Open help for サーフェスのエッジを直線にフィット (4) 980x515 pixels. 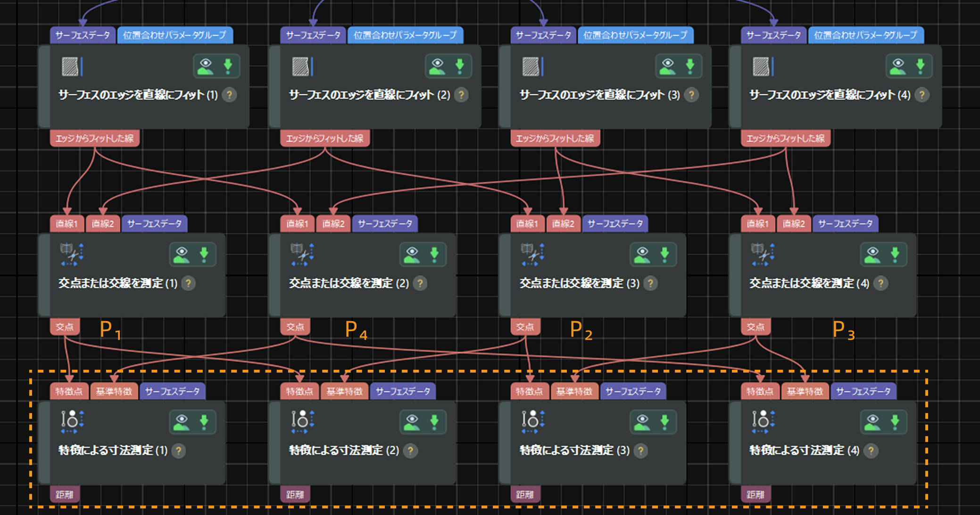(922, 95)
